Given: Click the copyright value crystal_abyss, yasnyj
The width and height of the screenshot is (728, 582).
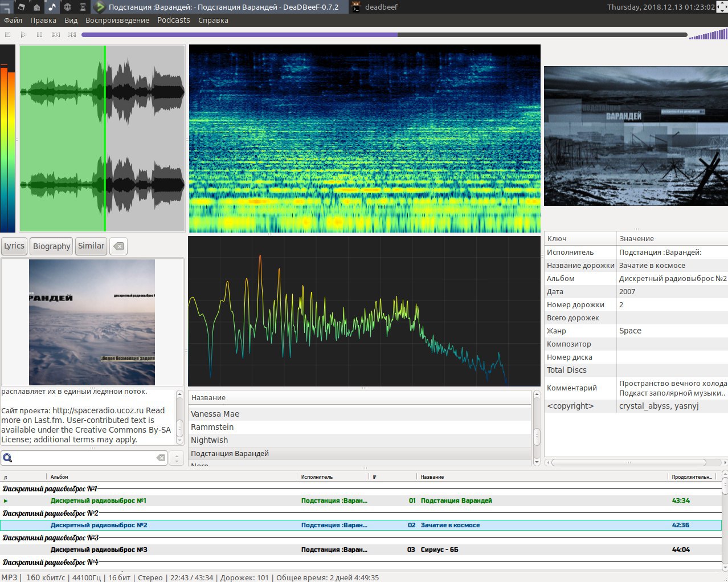Looking at the screenshot, I should point(659,406).
